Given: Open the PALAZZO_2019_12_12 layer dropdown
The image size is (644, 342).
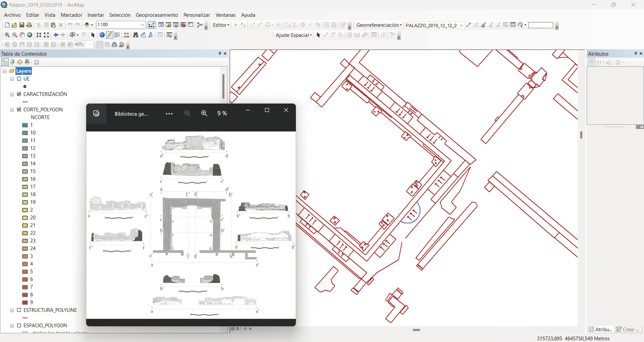Looking at the screenshot, I should pyautogui.click(x=461, y=25).
